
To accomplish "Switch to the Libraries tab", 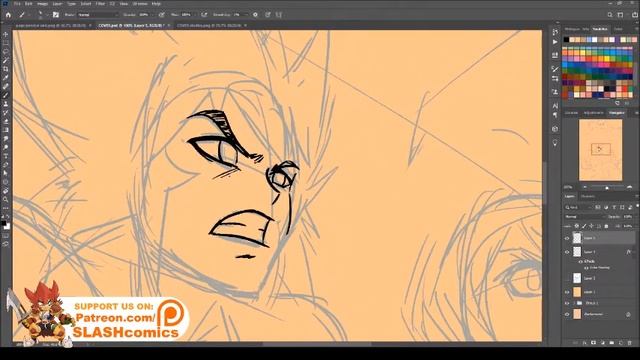I will click(x=571, y=113).
